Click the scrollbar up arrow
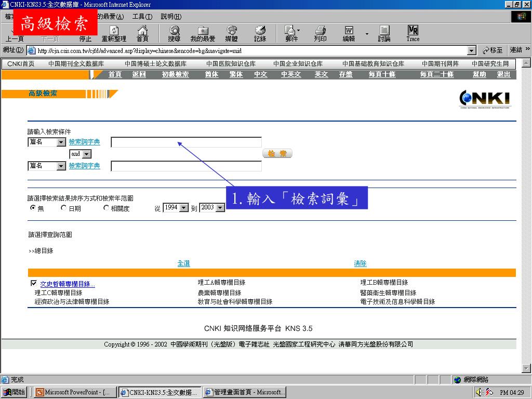This screenshot has height=399, width=532. [526, 63]
